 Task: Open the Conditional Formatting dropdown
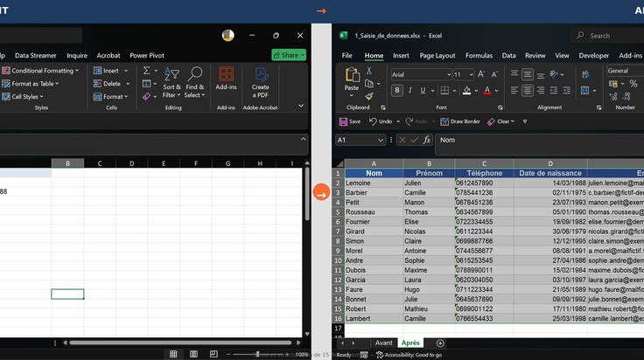click(x=40, y=71)
